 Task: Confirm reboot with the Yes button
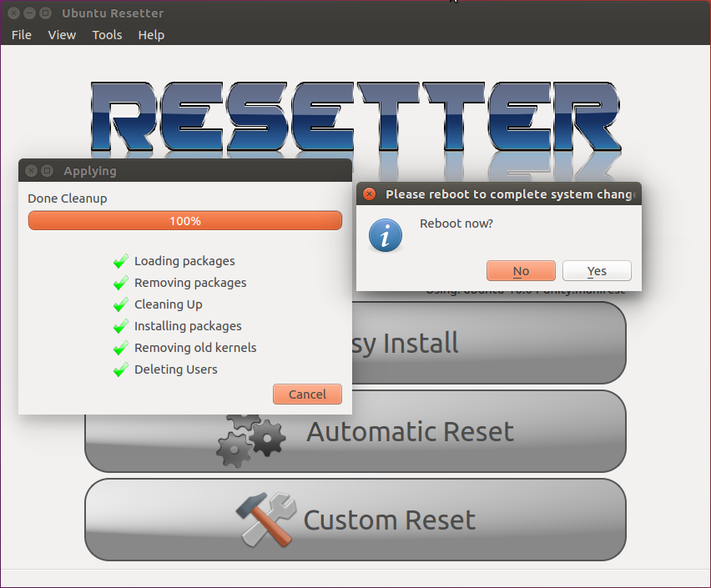[597, 271]
